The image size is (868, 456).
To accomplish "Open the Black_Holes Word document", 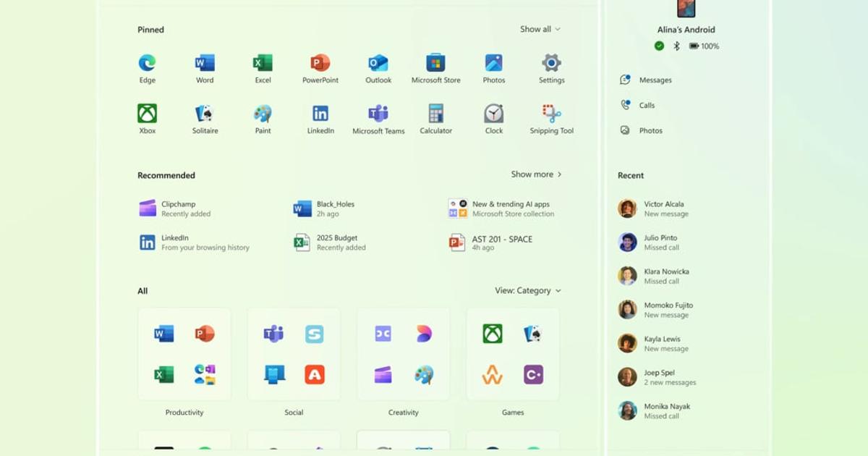I will point(324,208).
